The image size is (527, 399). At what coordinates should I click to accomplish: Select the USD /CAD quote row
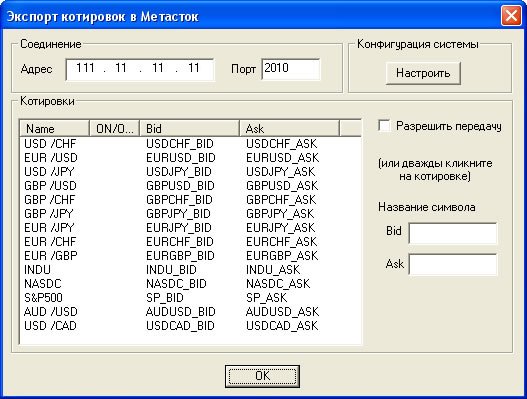[x=190, y=325]
